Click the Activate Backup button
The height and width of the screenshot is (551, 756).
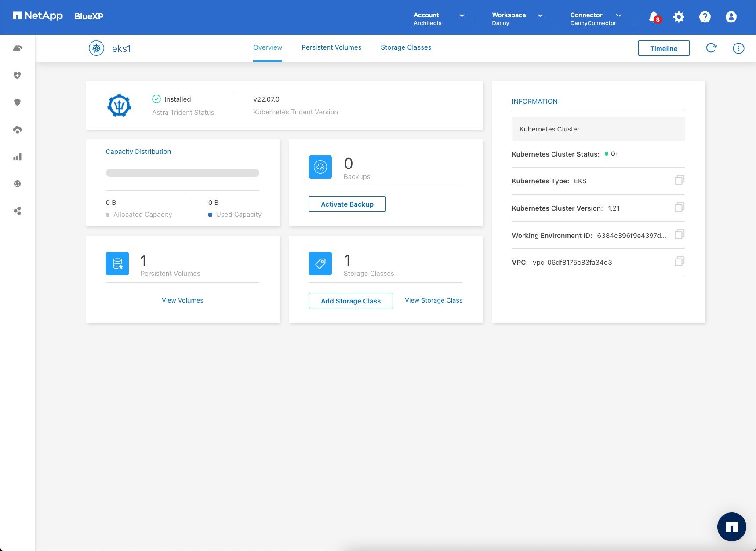pos(347,204)
